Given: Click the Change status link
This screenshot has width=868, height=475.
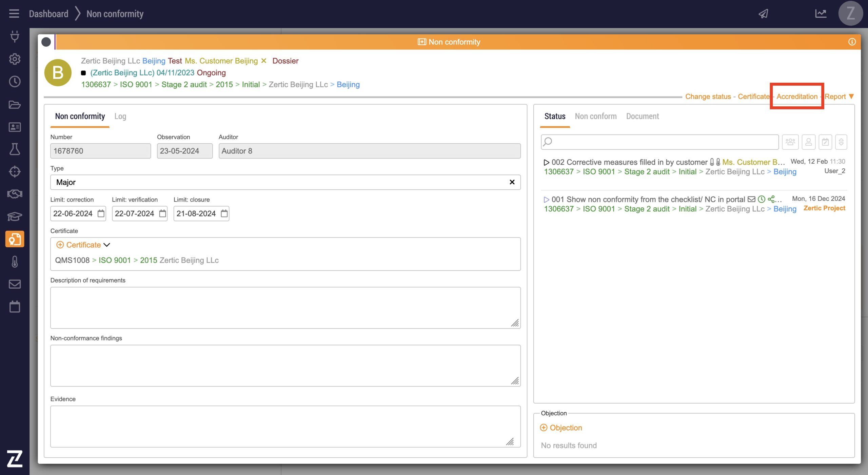Looking at the screenshot, I should (x=708, y=97).
